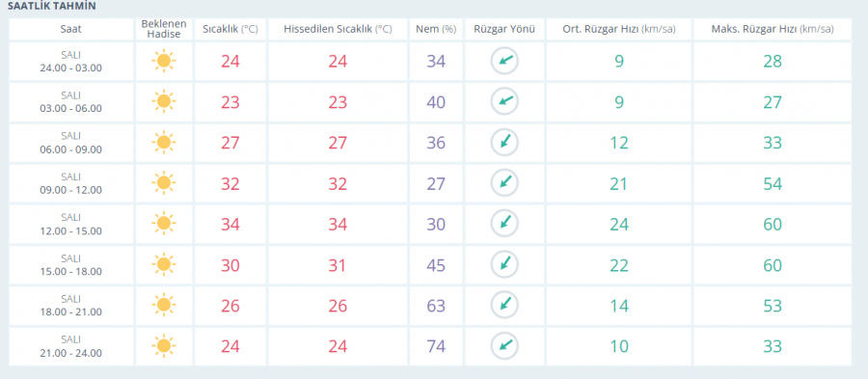Image resolution: width=868 pixels, height=379 pixels.
Task: Click wind direction arrow in 06.00 - 09.00 row
Action: coord(504,143)
